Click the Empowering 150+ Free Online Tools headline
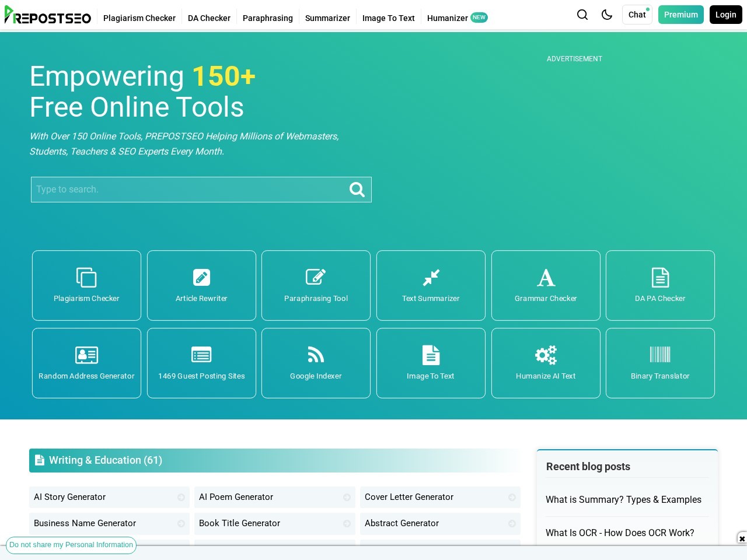The width and height of the screenshot is (747, 560). click(x=143, y=92)
